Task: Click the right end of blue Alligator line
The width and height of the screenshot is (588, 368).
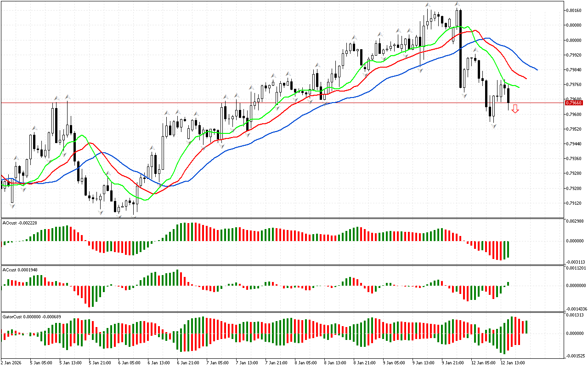Action: pyautogui.click(x=537, y=70)
